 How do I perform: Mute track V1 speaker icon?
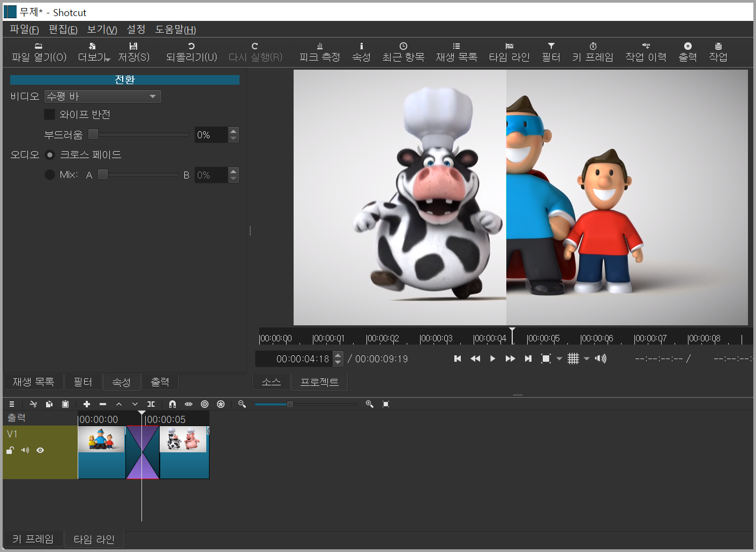(x=25, y=450)
